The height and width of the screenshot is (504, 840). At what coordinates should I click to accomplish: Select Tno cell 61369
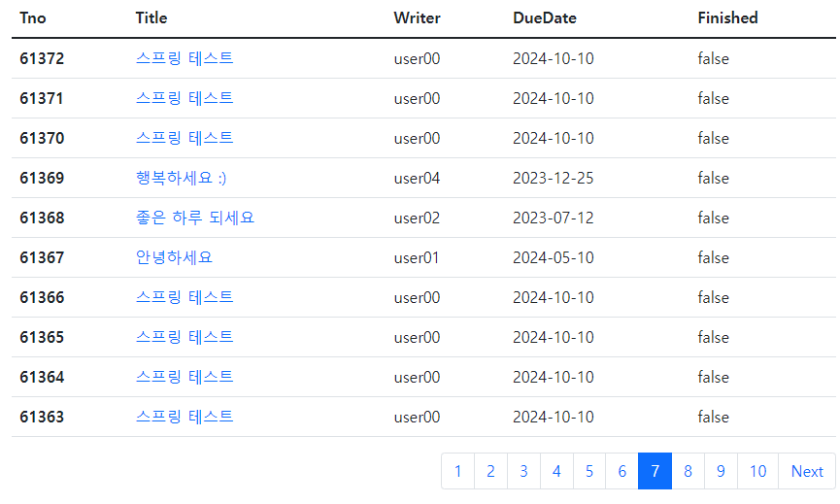click(x=42, y=178)
